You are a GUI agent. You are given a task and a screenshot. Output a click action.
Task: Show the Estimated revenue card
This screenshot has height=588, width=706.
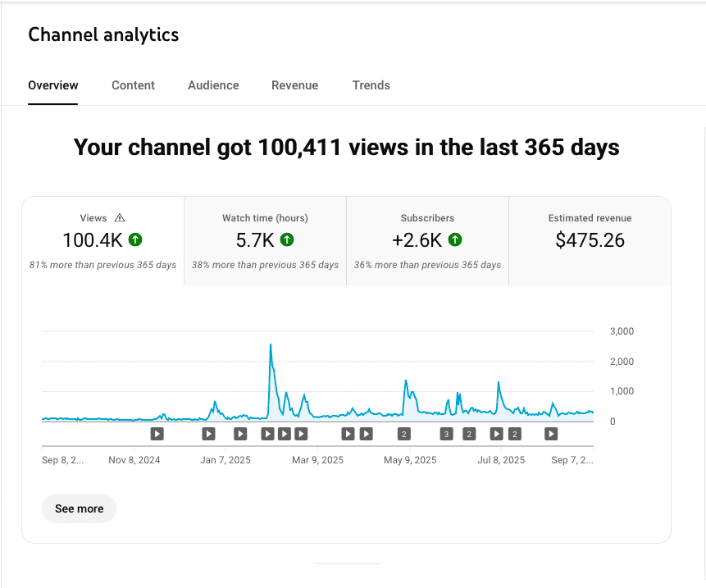coord(590,241)
